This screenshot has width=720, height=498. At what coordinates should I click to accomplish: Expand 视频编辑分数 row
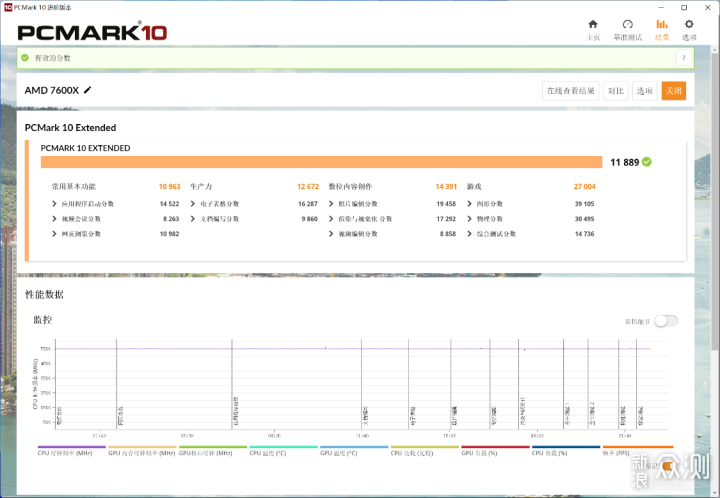pyautogui.click(x=331, y=234)
